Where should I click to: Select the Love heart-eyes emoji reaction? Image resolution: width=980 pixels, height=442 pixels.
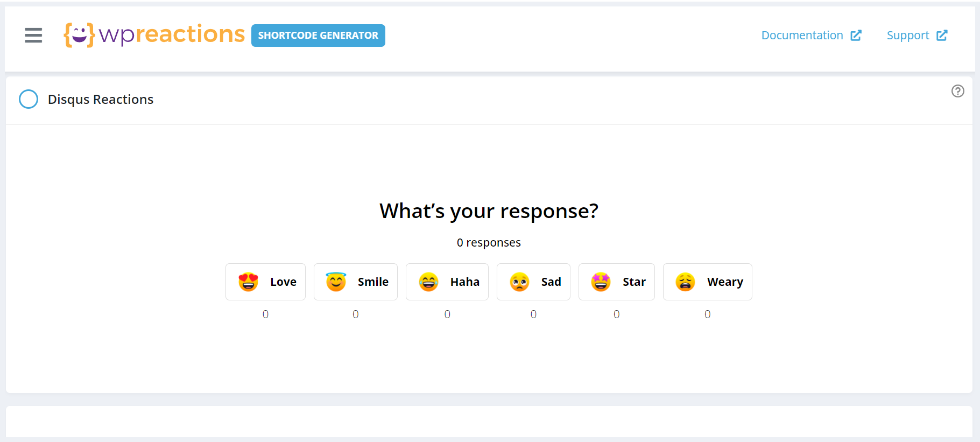coord(248,281)
